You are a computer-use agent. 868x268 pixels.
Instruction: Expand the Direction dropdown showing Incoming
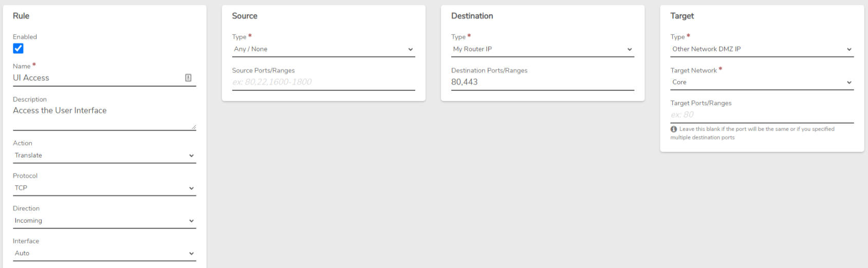pyautogui.click(x=104, y=221)
